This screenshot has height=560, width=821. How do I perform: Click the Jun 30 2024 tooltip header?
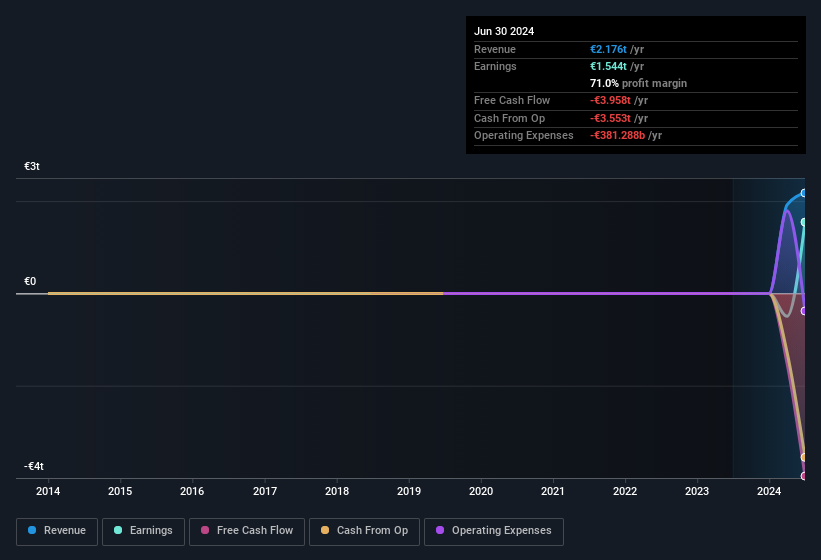pos(504,31)
